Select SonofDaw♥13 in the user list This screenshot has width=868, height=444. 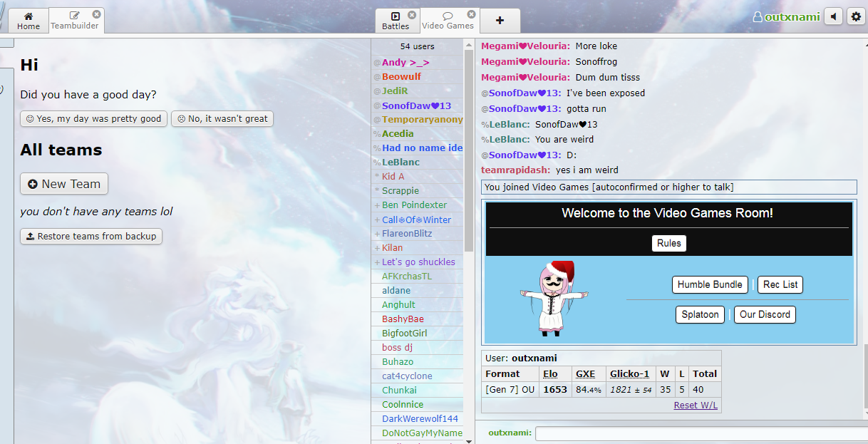point(418,105)
